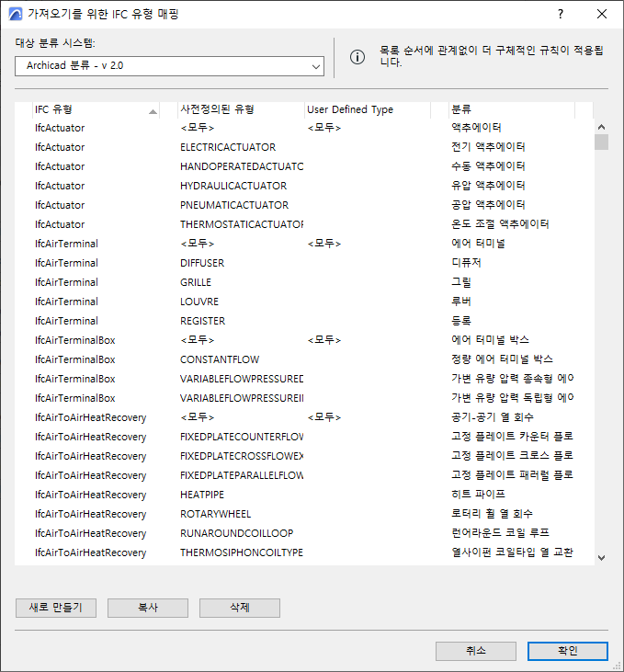
Task: Select classification 공압 액추에이터 cell
Action: tap(488, 205)
